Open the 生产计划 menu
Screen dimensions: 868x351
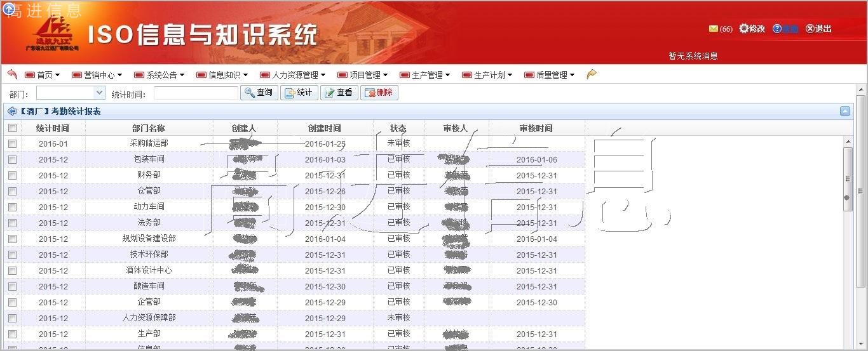click(492, 75)
